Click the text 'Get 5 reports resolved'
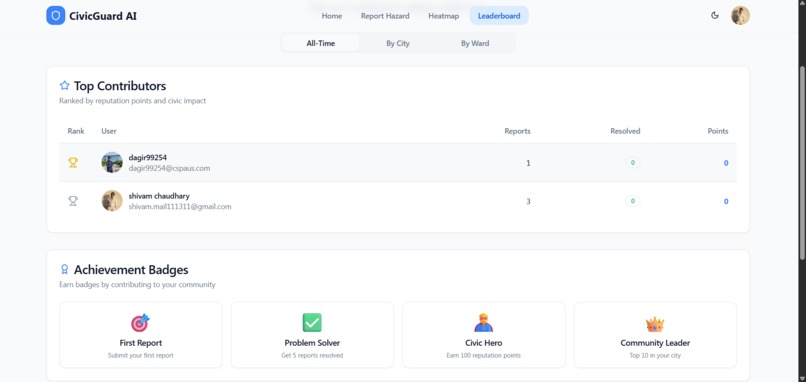806x382 pixels. pyautogui.click(x=312, y=355)
